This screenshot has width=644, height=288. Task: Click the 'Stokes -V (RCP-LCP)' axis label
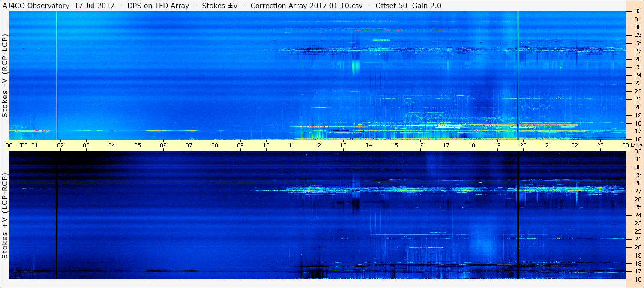pyautogui.click(x=5, y=76)
